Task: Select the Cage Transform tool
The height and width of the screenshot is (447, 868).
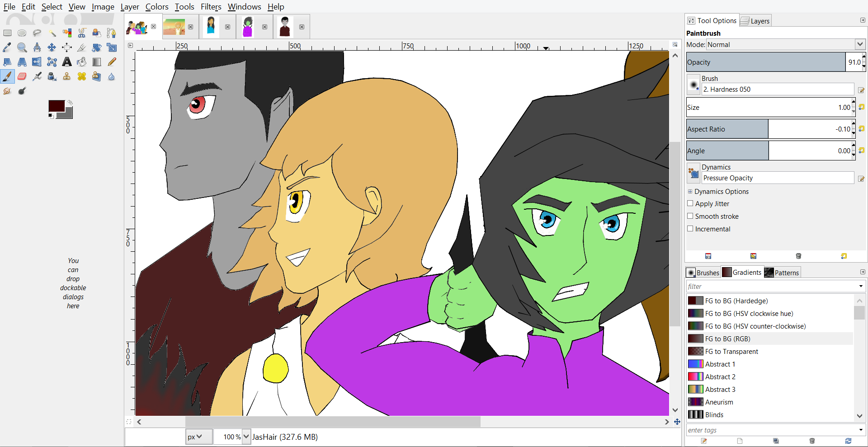Action: (52, 62)
